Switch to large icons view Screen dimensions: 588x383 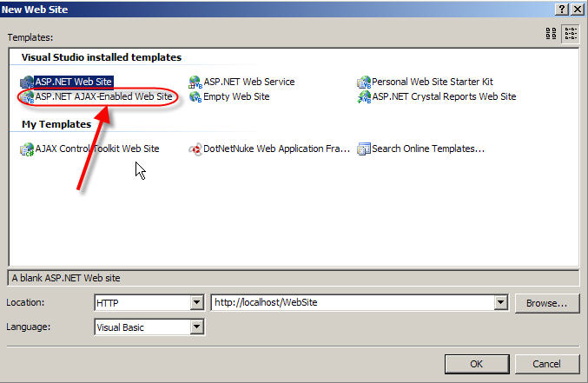click(551, 34)
